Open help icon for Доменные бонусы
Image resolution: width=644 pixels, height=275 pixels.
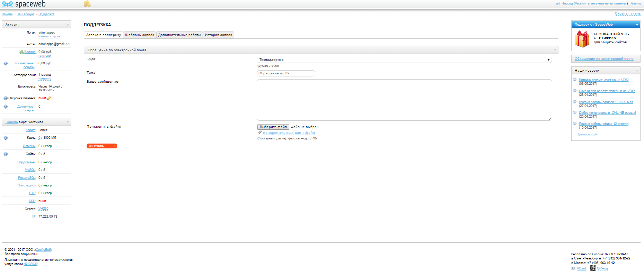(x=6, y=107)
